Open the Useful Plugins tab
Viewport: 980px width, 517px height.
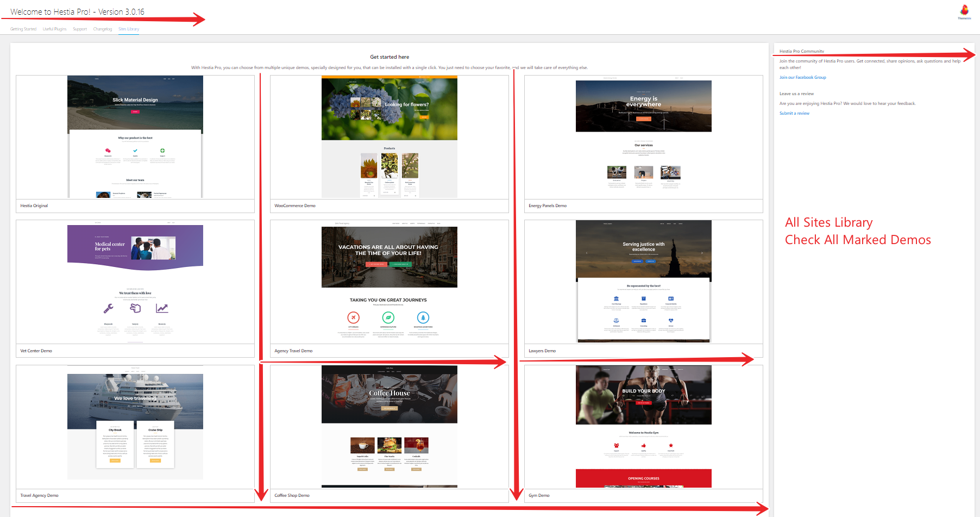54,29
